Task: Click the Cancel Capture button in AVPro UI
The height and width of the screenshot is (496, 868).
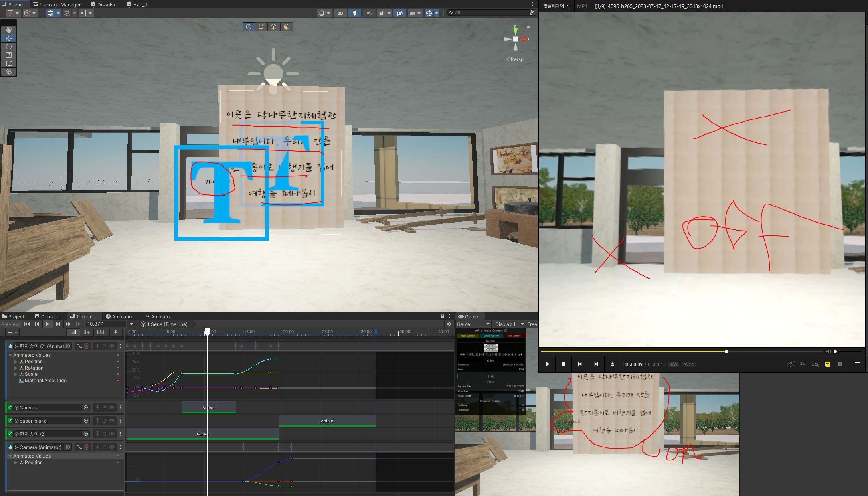Action: 492,336
